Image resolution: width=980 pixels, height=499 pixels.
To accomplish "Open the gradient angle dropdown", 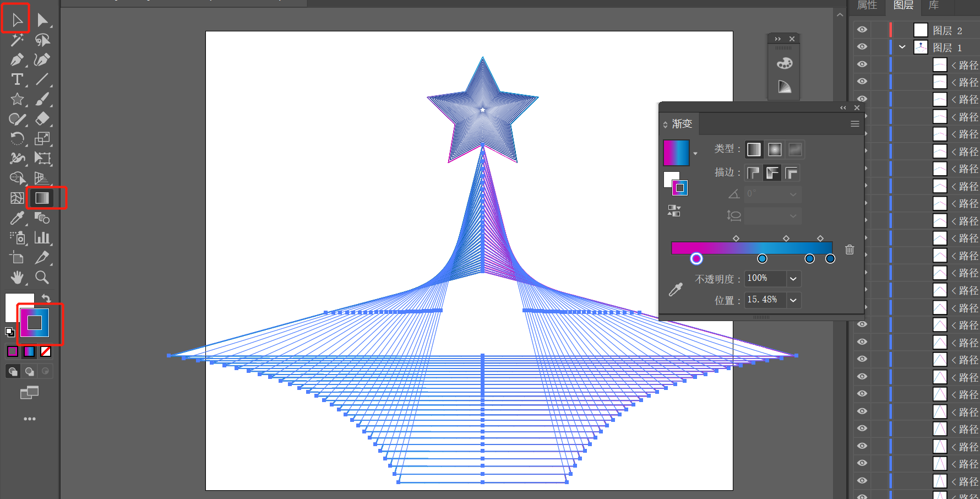I will tap(793, 194).
